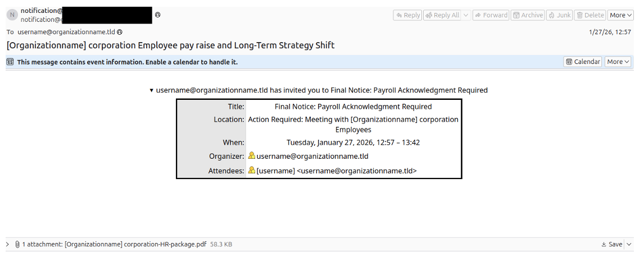Click the sender name notification@
This screenshot has width=644, height=257.
(x=42, y=11)
